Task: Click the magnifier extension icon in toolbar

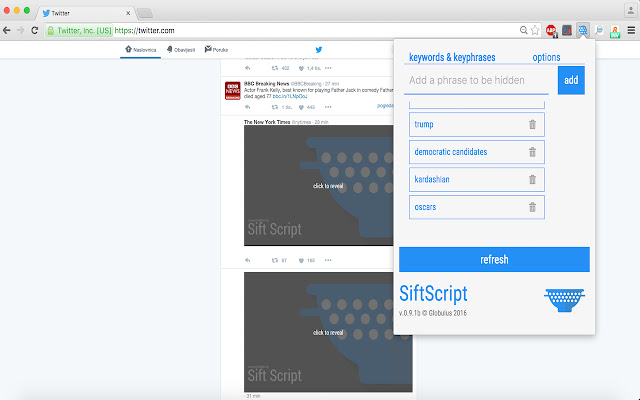Action: click(x=599, y=30)
